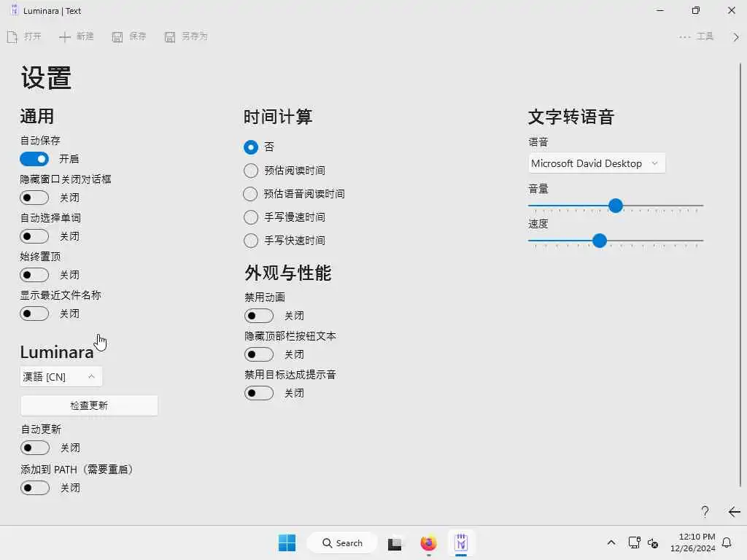Click the back arrow icon at bottom right
The image size is (747, 560).
point(734,511)
